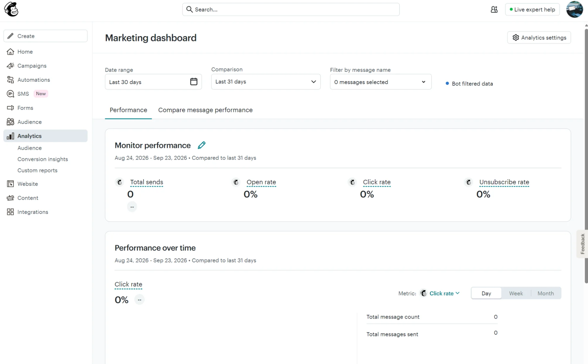This screenshot has height=364, width=588.
Task: Click the Analytics bar chart icon
Action: coord(10,136)
